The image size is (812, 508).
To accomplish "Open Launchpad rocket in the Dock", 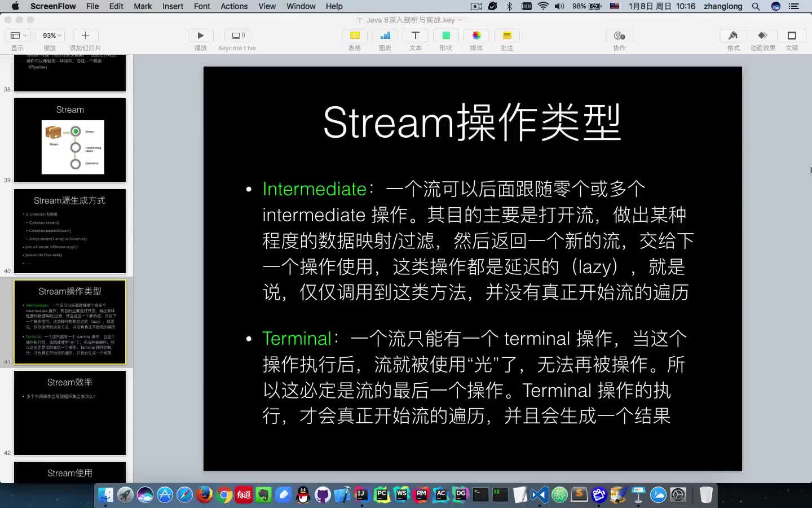I will [x=125, y=494].
